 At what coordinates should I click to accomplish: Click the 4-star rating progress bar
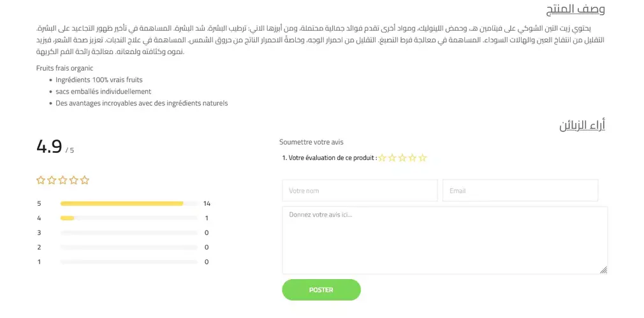click(x=129, y=219)
